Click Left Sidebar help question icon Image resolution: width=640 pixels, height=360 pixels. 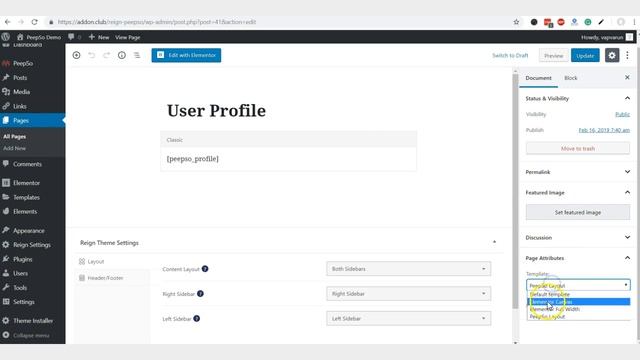pos(196,318)
